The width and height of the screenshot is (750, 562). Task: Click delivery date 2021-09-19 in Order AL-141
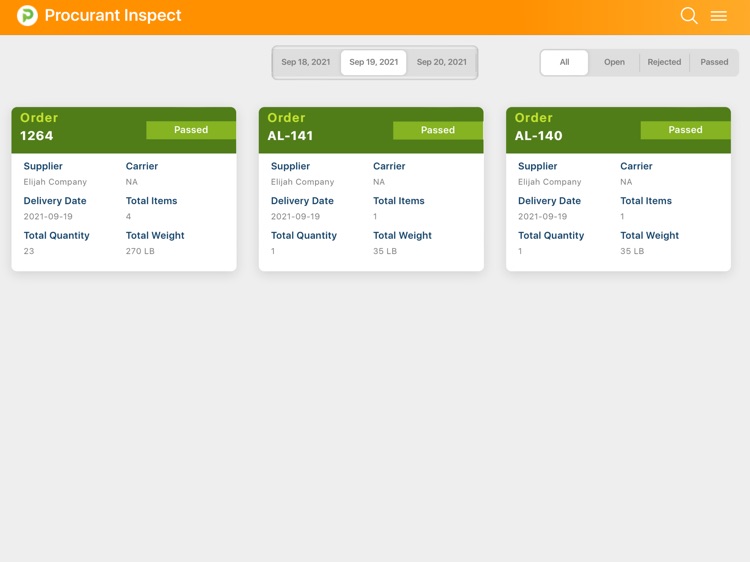click(x=295, y=217)
